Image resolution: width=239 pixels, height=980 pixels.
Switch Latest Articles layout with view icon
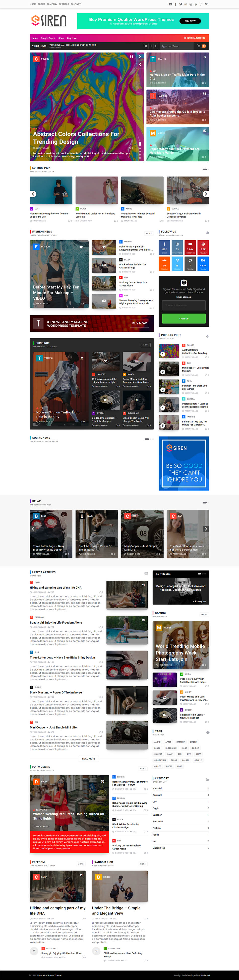click(x=146, y=573)
